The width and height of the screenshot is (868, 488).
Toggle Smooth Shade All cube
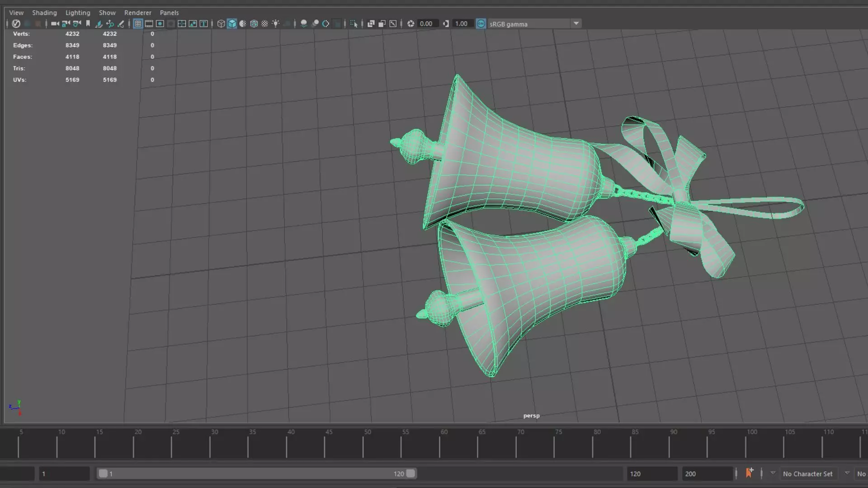pos(232,23)
